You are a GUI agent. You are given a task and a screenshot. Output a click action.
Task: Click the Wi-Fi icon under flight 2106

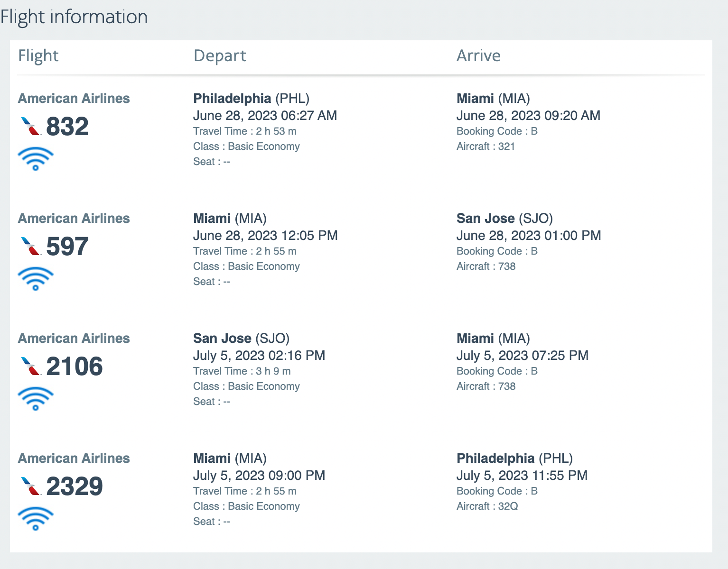coord(36,399)
